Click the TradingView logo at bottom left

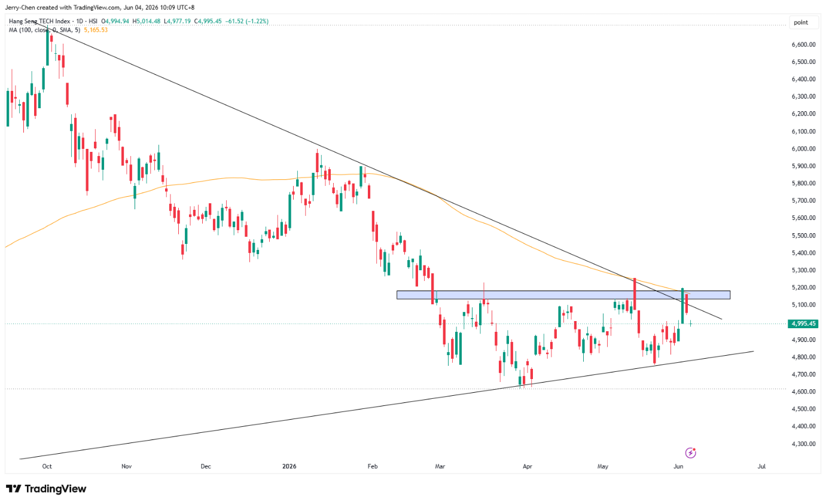point(46,489)
